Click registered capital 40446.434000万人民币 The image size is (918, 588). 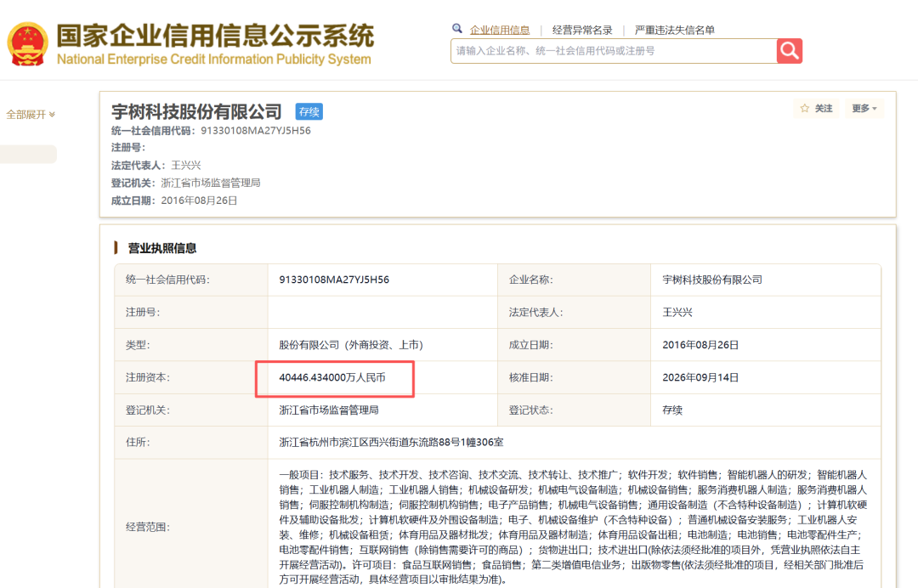click(332, 378)
